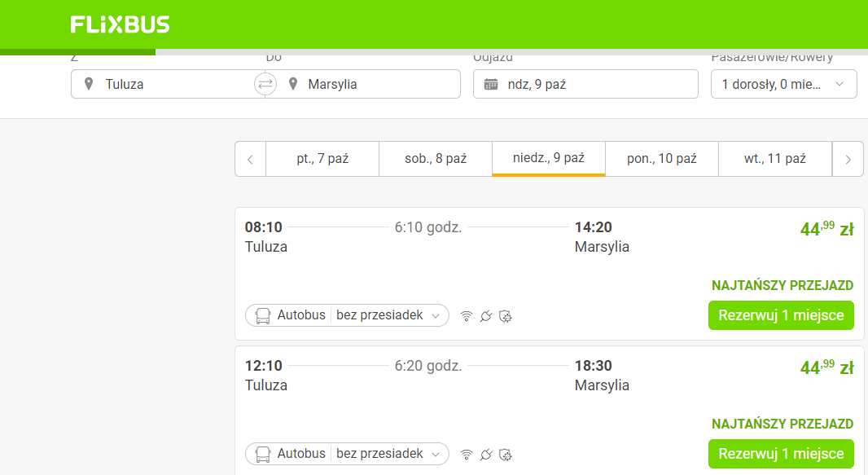Reserve a seat on the 08:10 departure
The height and width of the screenshot is (475, 868).
pos(781,315)
